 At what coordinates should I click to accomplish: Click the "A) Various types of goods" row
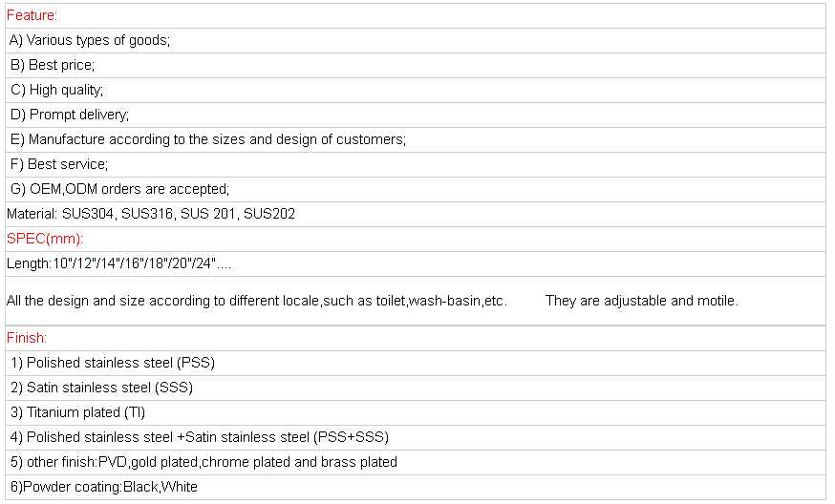pyautogui.click(x=90, y=40)
